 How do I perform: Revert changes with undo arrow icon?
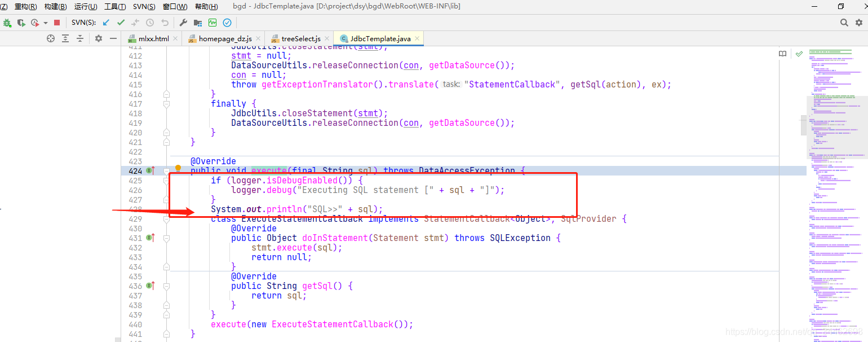pos(165,23)
